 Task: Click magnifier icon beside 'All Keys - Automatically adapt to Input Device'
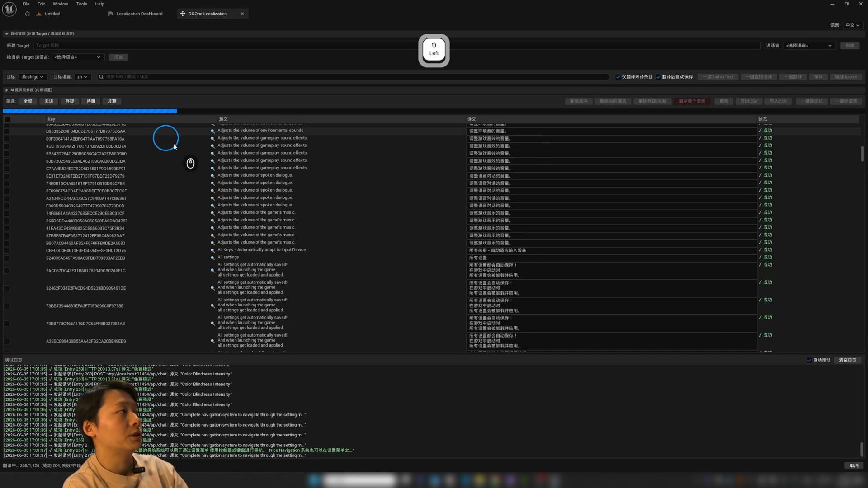point(212,250)
